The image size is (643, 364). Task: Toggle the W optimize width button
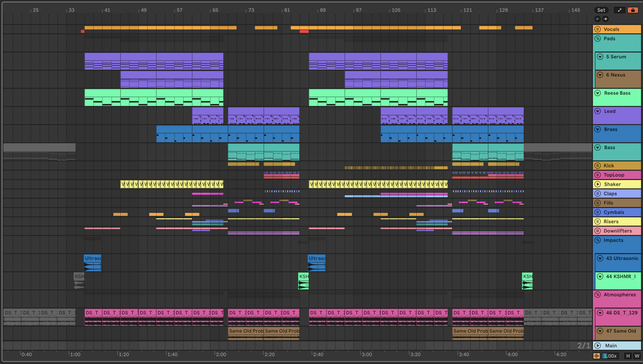(637, 356)
